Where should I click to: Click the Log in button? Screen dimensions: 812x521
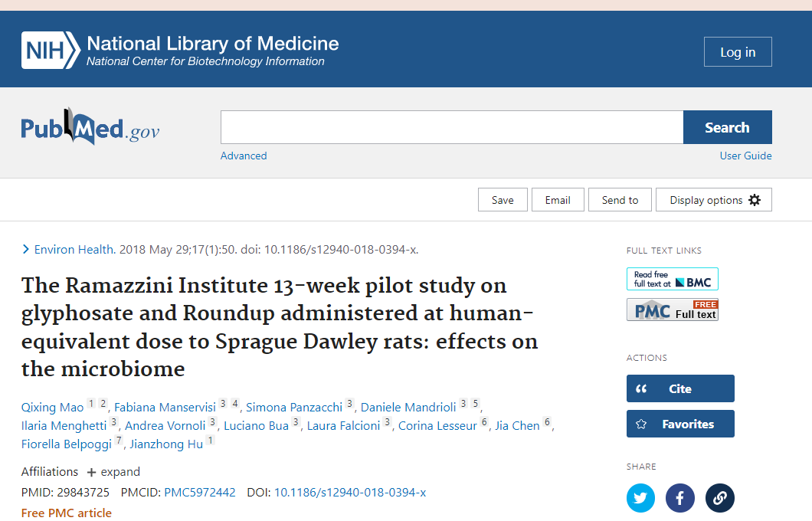click(737, 52)
